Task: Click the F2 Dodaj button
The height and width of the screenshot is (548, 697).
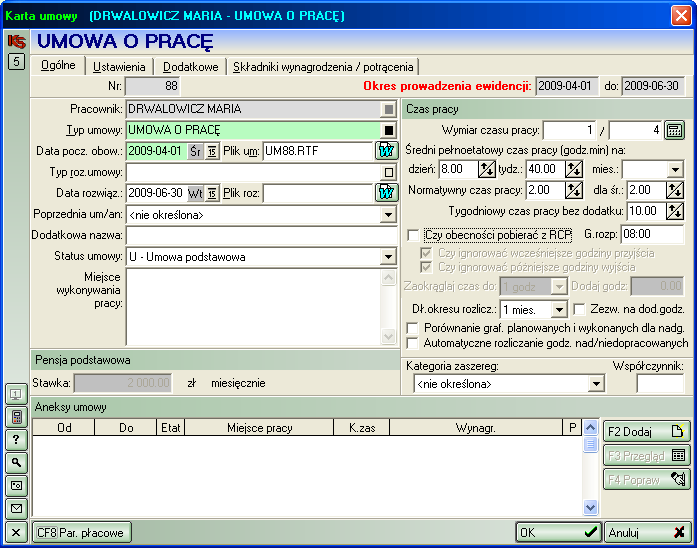Action: 646,432
